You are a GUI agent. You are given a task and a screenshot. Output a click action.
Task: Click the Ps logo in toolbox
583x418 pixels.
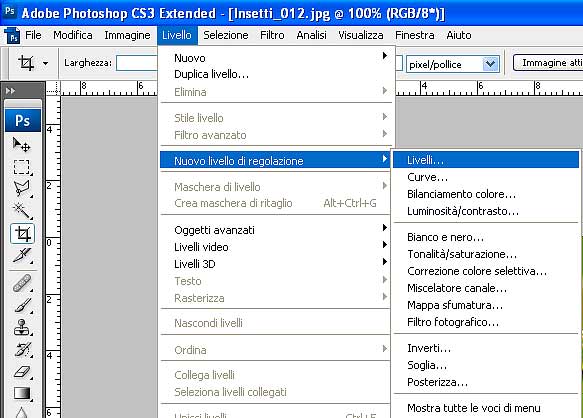point(23,120)
